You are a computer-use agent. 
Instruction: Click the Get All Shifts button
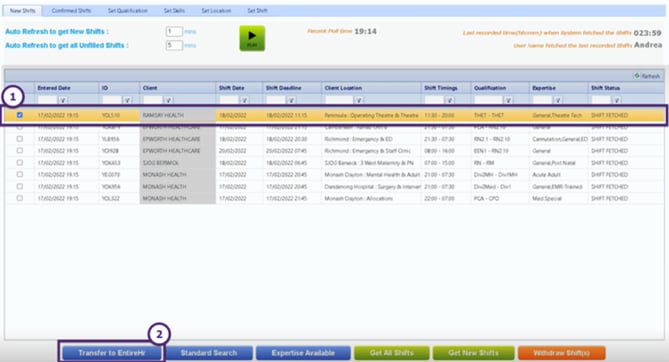(x=392, y=353)
